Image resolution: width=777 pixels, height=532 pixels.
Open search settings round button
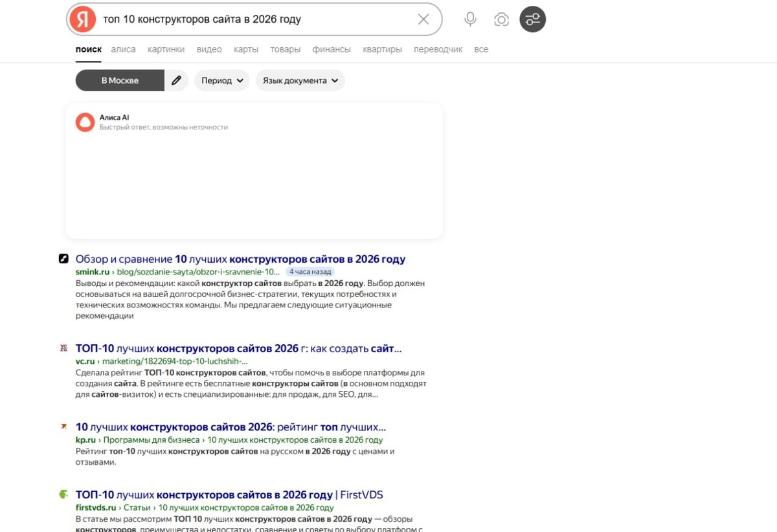click(533, 19)
